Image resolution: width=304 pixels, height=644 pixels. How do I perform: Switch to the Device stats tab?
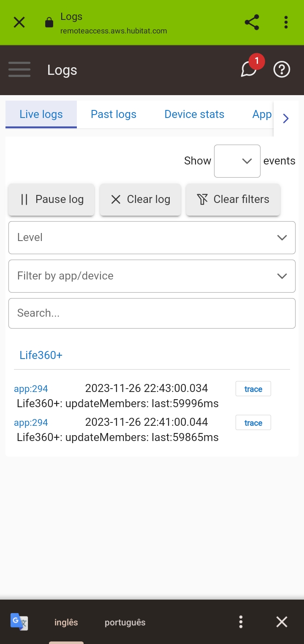[x=194, y=114]
